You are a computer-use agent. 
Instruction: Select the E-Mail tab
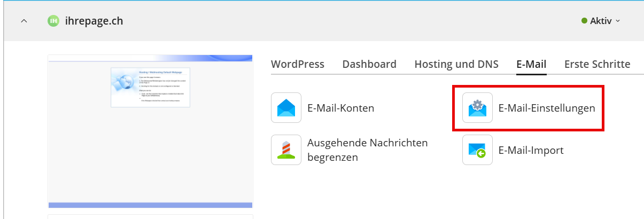click(531, 65)
